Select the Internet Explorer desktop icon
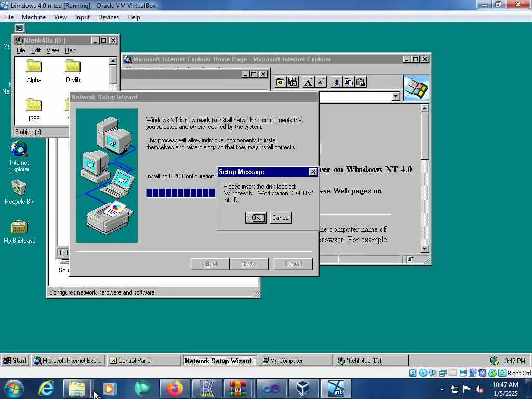The height and width of the screenshot is (399, 532). 19,157
